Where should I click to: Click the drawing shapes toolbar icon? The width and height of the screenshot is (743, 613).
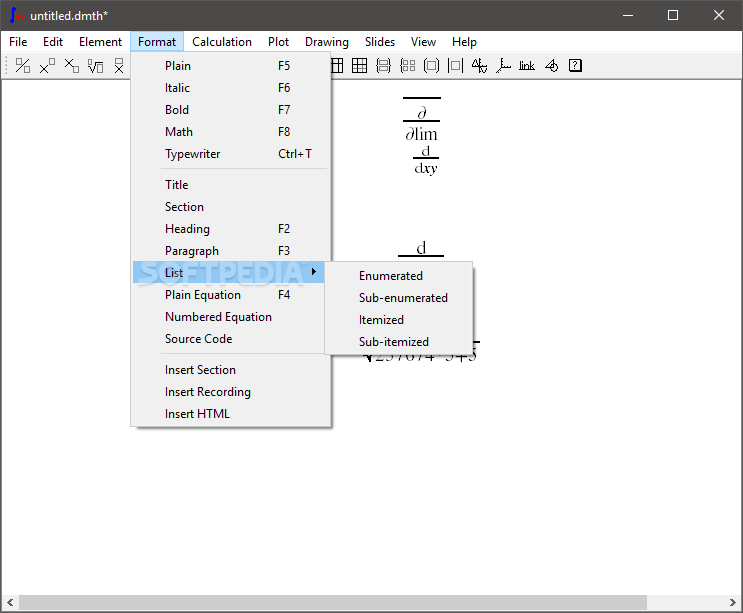pos(551,65)
